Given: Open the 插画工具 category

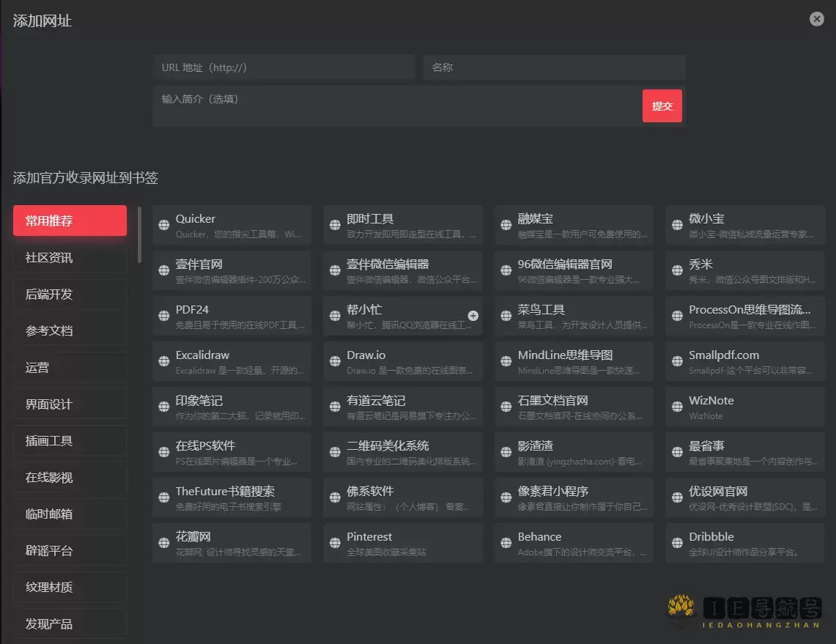Looking at the screenshot, I should coord(70,441).
